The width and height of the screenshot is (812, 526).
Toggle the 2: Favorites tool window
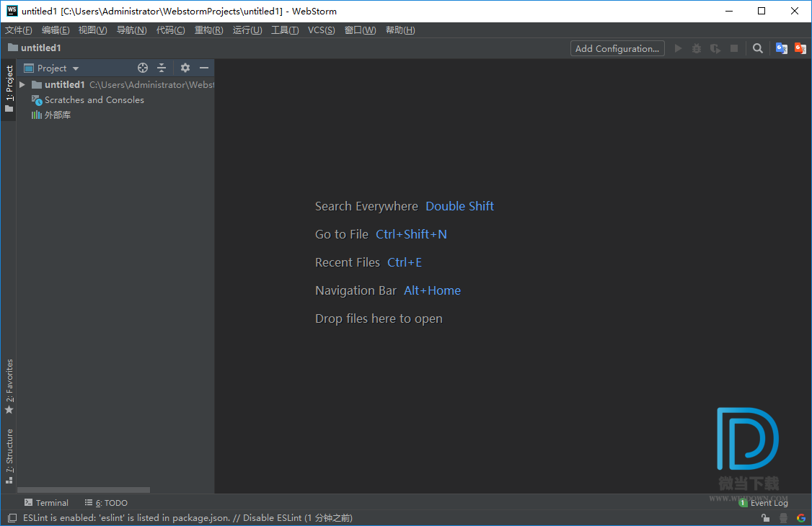(9, 387)
